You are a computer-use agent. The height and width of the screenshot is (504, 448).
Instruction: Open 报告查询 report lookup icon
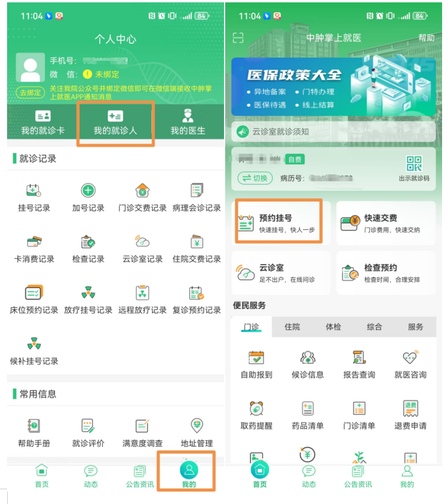pyautogui.click(x=359, y=357)
